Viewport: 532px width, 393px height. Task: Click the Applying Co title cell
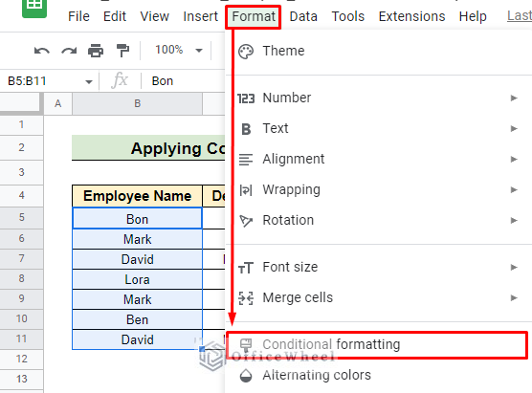[x=148, y=148]
